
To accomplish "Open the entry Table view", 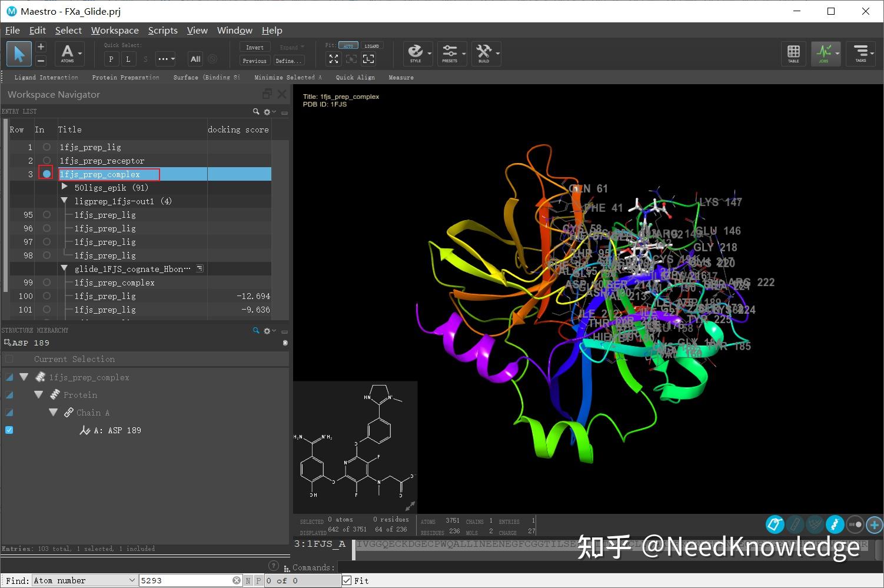I will [x=793, y=54].
